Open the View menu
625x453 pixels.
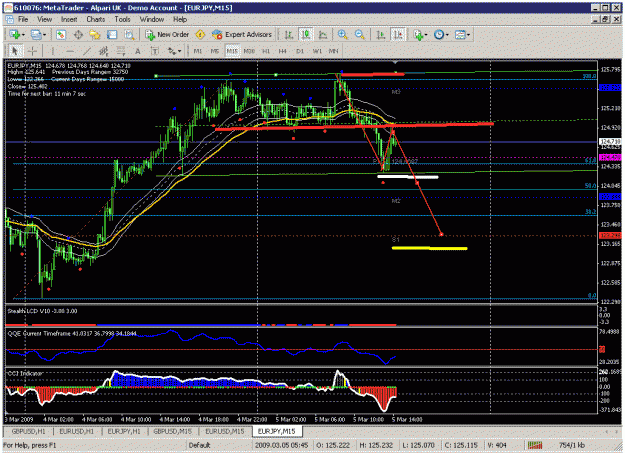(44, 19)
